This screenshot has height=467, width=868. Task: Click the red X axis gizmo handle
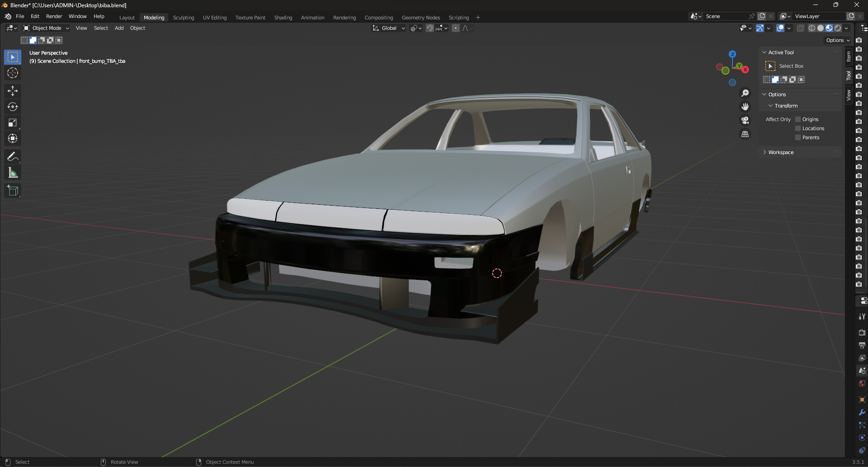click(745, 70)
